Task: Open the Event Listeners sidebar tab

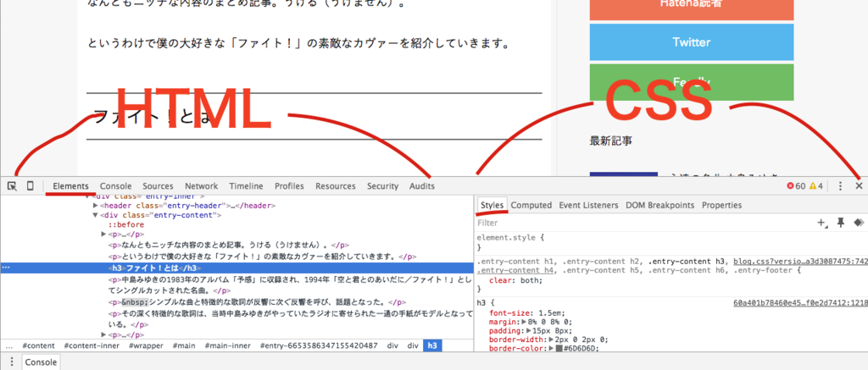Action: [588, 205]
